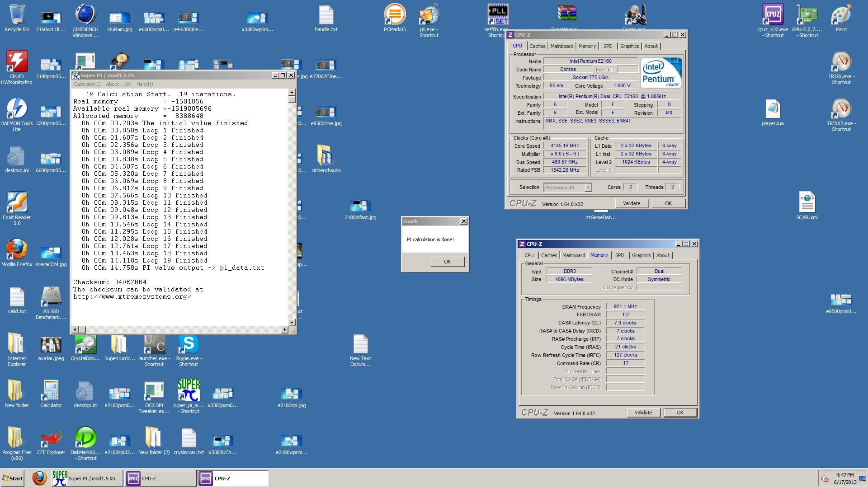
Task: Select Memory tab in top CPU-Z window
Action: [x=587, y=46]
